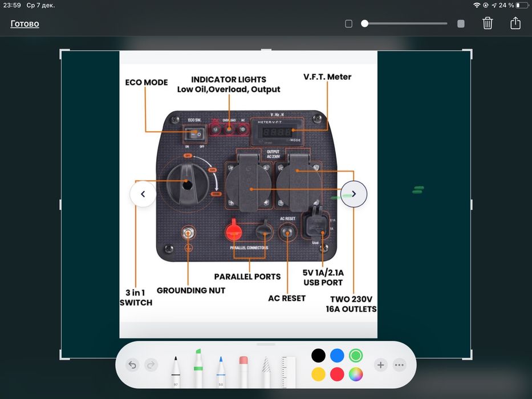Go to previous image with left chevron

pos(143,194)
